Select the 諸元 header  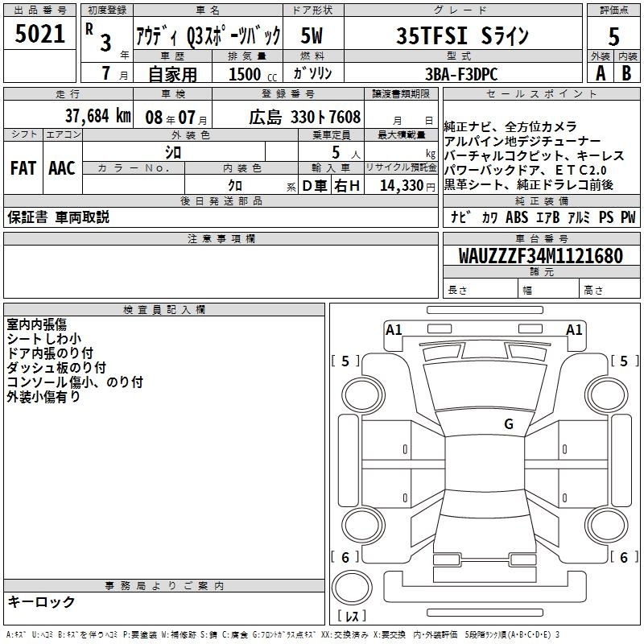click(x=541, y=271)
